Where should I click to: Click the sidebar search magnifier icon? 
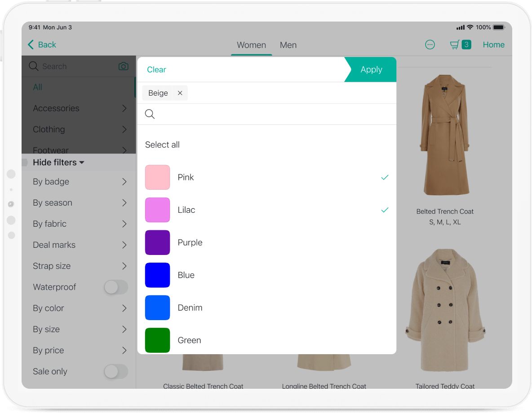(34, 66)
